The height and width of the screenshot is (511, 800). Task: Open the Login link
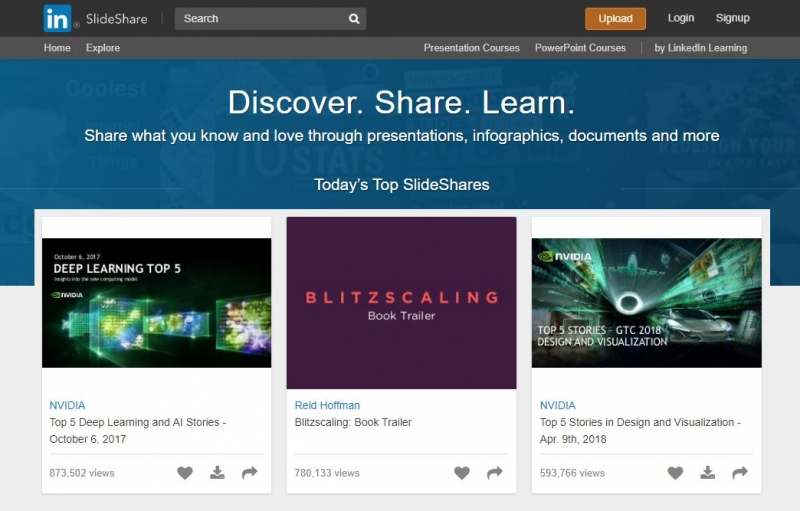(681, 18)
